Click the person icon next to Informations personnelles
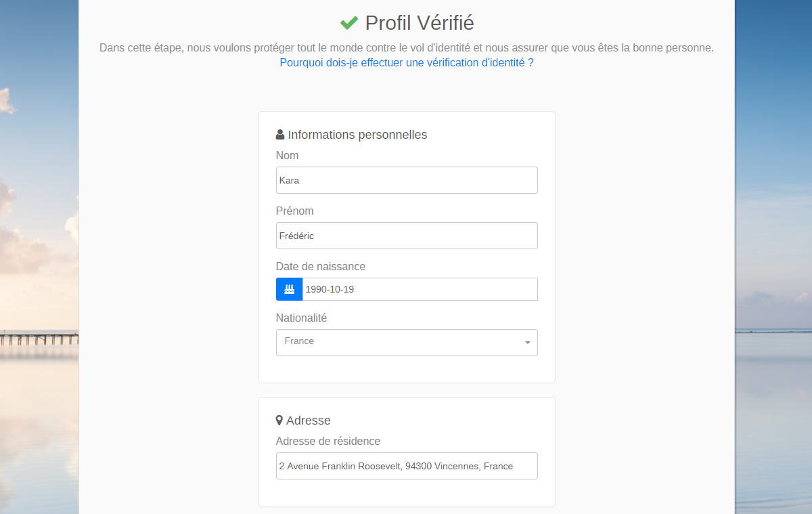The height and width of the screenshot is (514, 812). [x=280, y=134]
